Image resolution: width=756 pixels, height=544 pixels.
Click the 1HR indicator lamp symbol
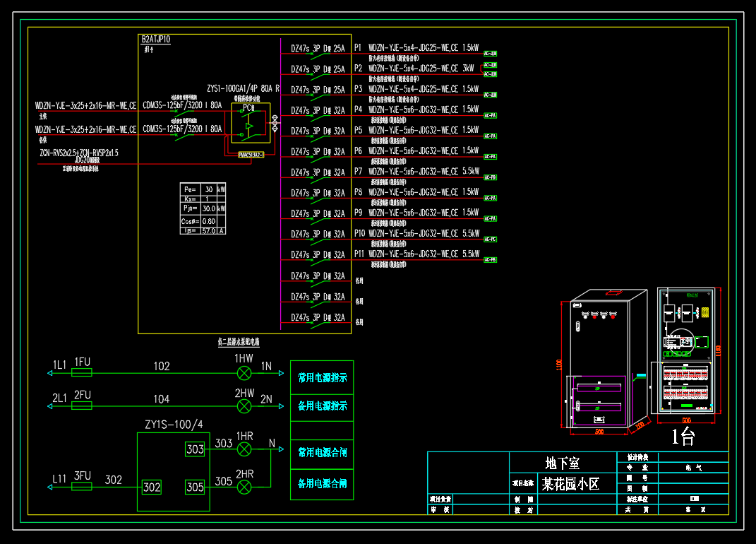244,449
